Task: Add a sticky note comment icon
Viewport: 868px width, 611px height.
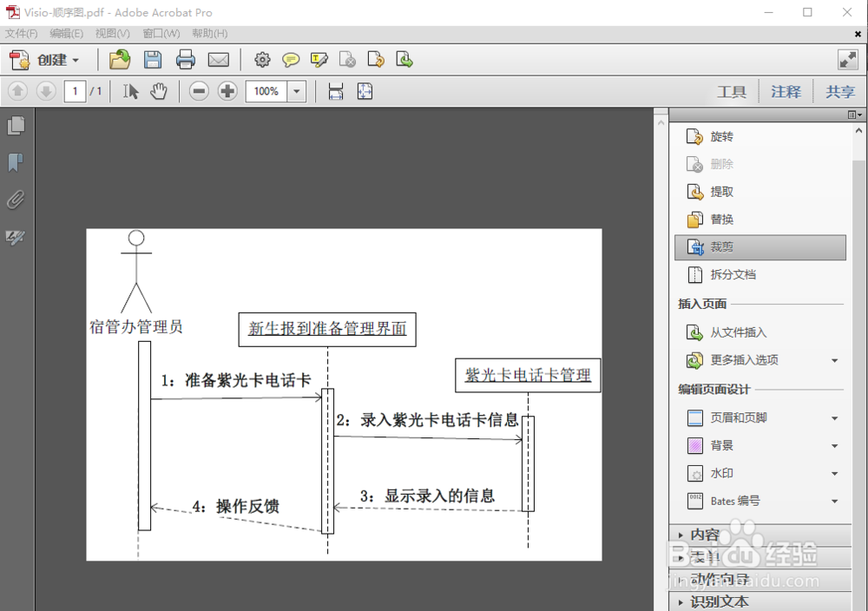Action: (x=291, y=60)
